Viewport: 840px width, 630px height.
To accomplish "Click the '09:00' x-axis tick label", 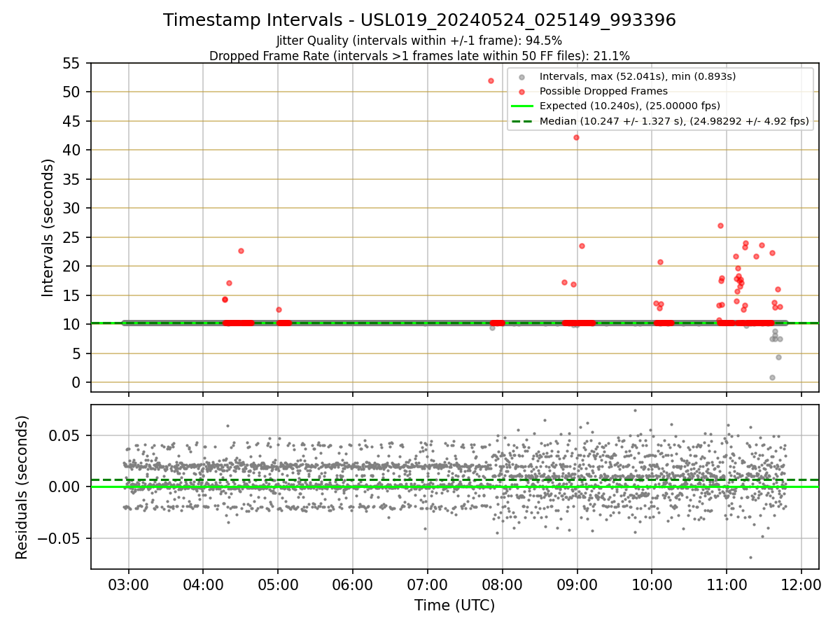I will [x=577, y=585].
